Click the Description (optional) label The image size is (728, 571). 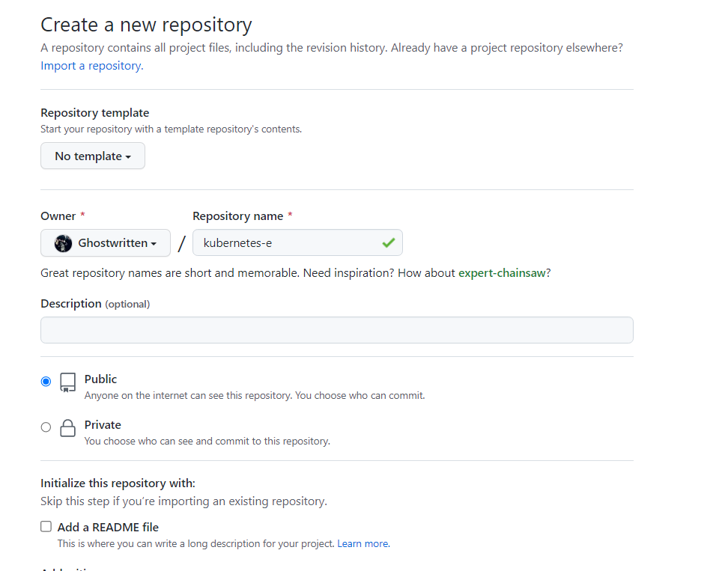click(95, 304)
